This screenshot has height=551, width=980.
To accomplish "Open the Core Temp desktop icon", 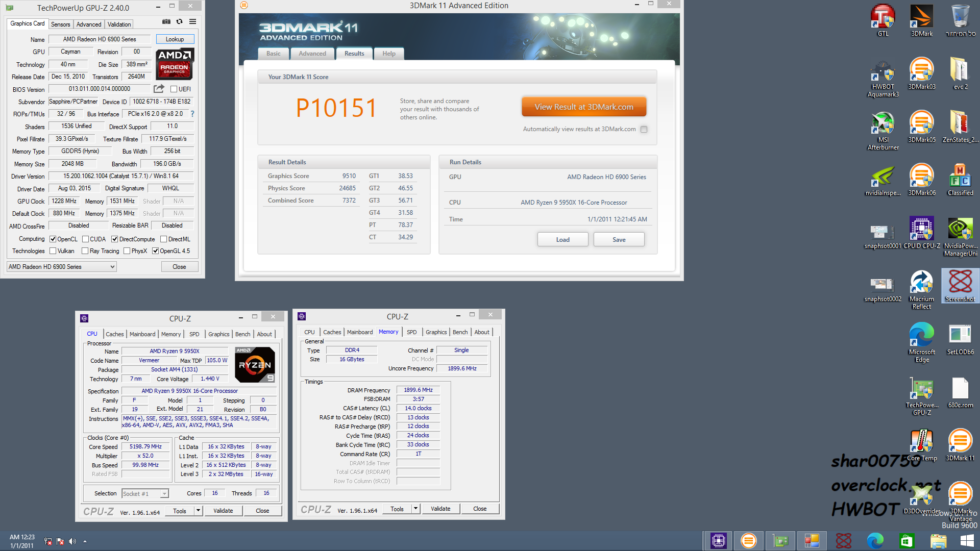I will click(922, 445).
